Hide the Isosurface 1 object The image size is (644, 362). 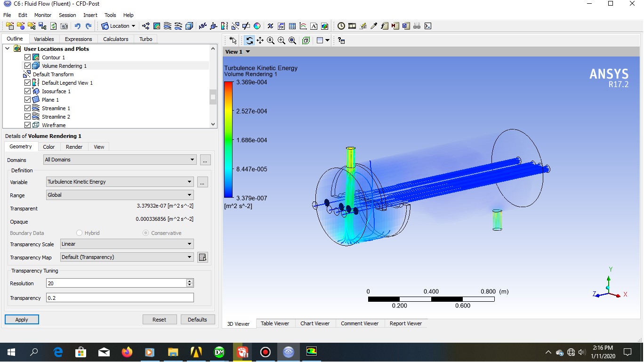[27, 91]
